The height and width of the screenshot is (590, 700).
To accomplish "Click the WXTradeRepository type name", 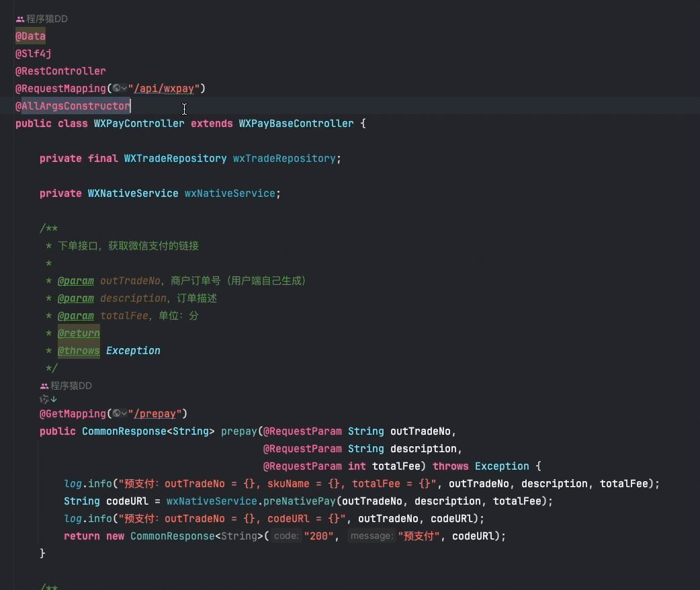I will point(175,159).
